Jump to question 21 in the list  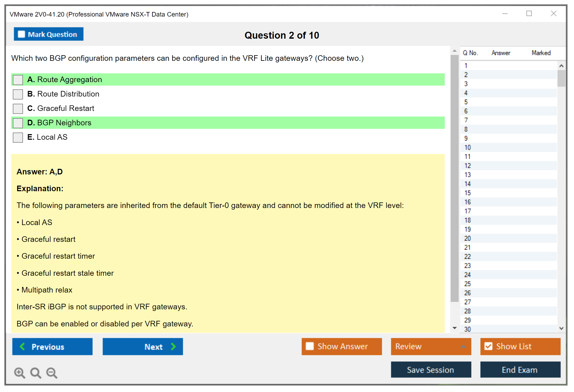point(467,247)
